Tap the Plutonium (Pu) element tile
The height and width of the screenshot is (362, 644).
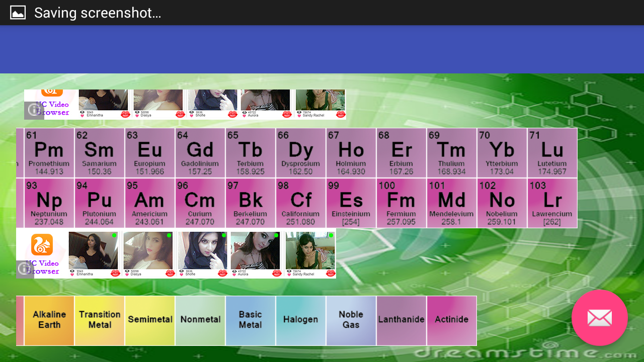[x=100, y=203]
